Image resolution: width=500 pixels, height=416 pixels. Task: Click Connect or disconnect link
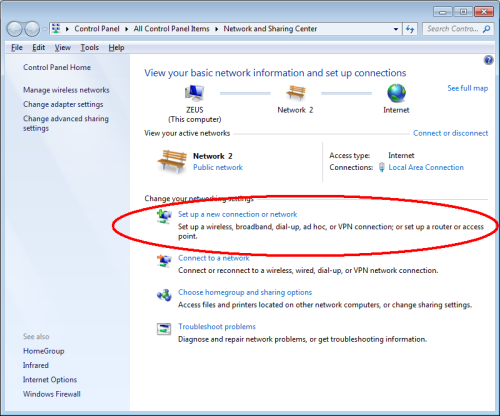(451, 133)
